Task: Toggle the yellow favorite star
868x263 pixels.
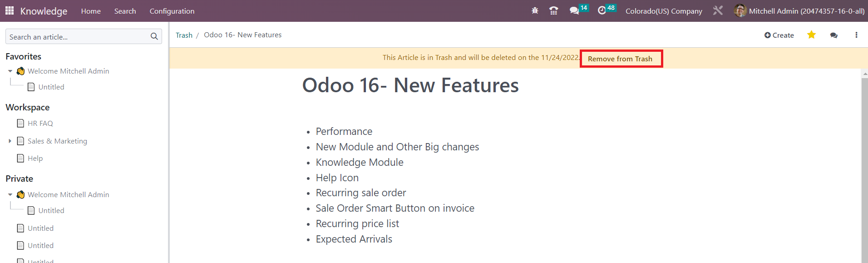Action: tap(811, 35)
